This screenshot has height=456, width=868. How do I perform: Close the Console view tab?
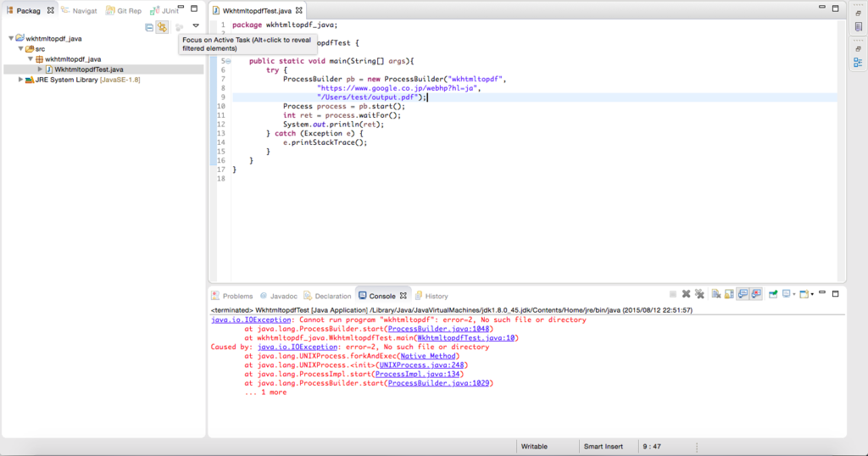[x=403, y=296]
